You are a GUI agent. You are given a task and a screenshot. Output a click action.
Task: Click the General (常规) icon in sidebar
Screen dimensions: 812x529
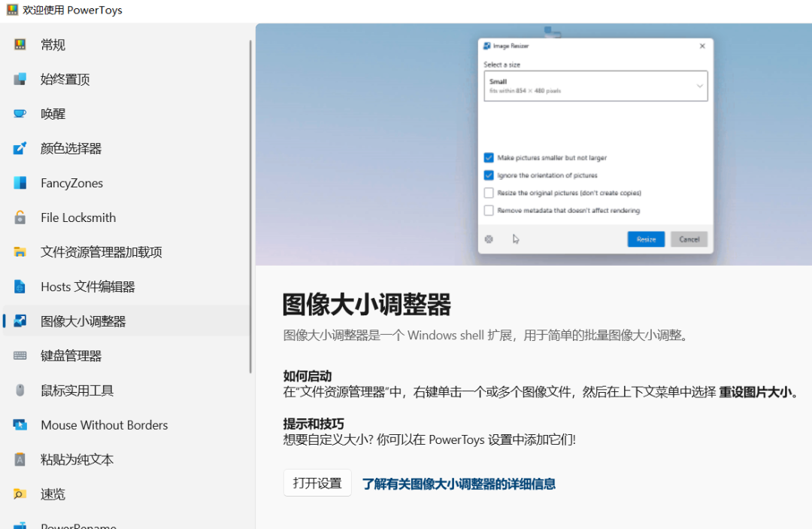[20, 44]
